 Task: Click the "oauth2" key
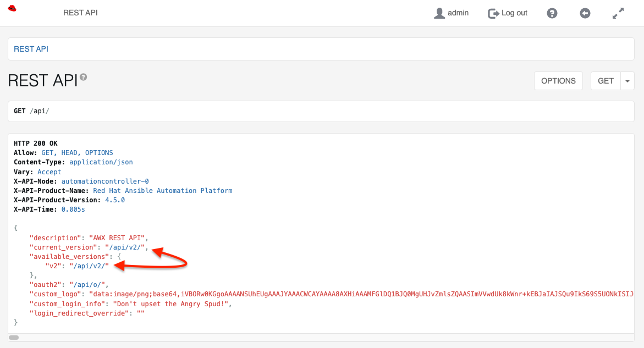coord(46,284)
